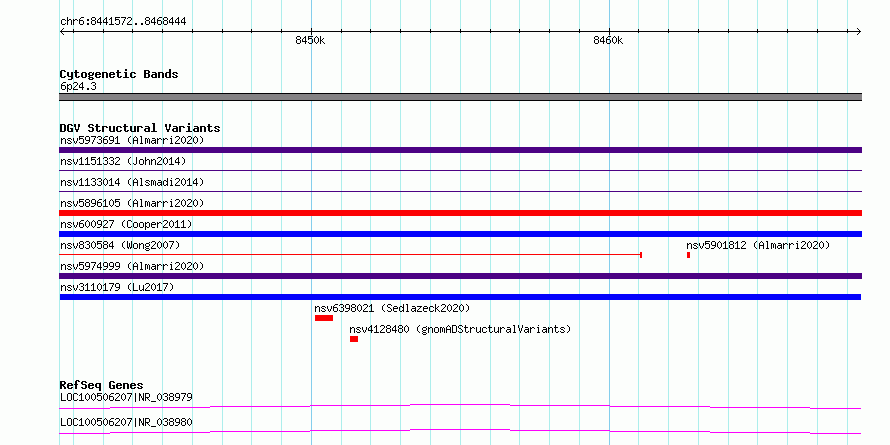Open variant label nsv1133014 (Alsmadi2014)
This screenshot has width=890, height=445.
132,182
